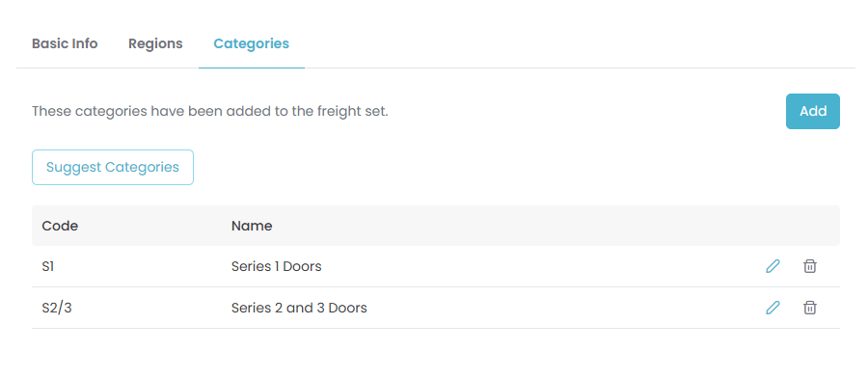Screen dimensions: 868x379
Task: Select the S1 code cell
Action: [48, 267]
